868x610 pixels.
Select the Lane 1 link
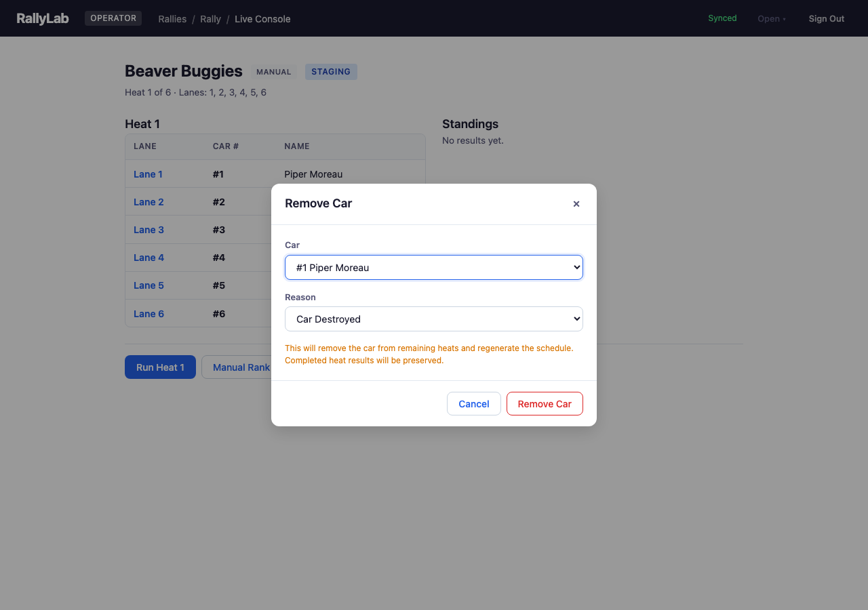point(148,174)
